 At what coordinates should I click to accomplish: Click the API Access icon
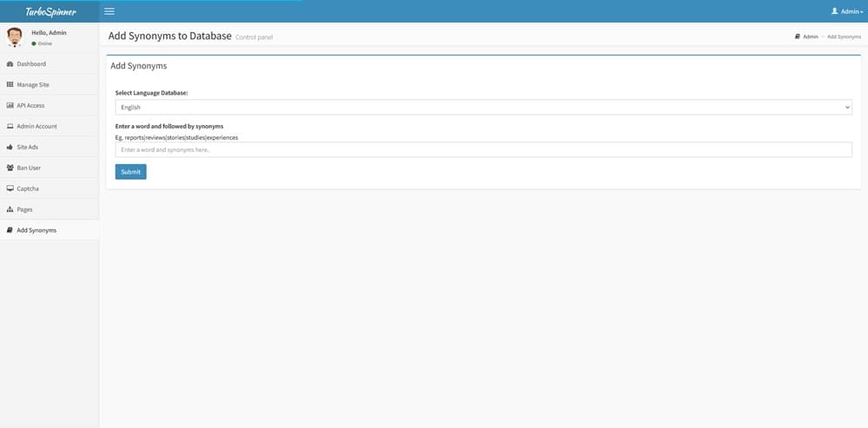[x=10, y=106]
